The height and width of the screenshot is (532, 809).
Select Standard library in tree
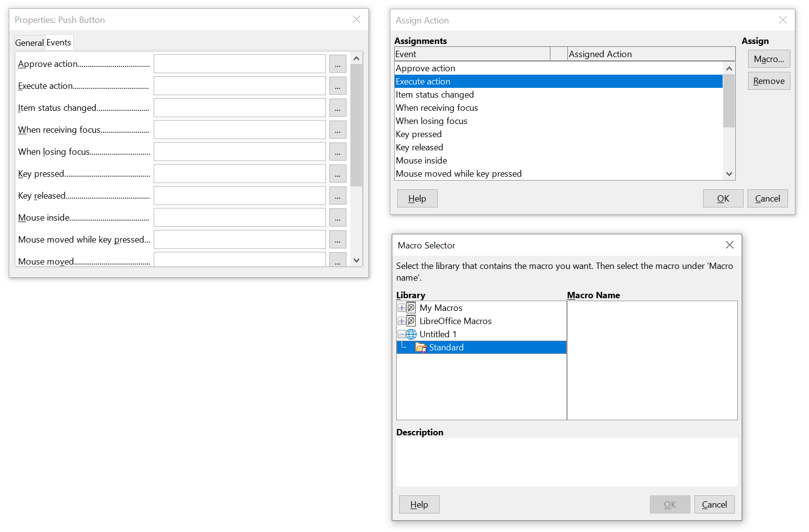click(482, 348)
